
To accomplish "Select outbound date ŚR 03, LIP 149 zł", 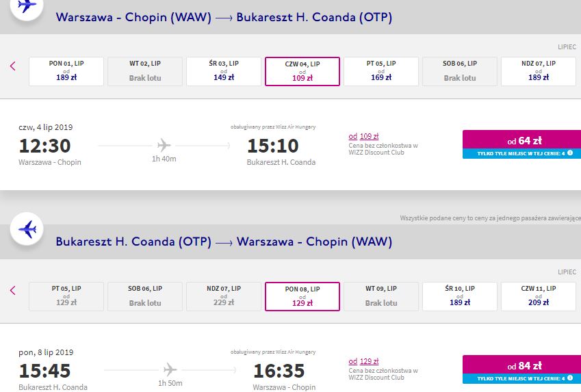I will coord(224,71).
